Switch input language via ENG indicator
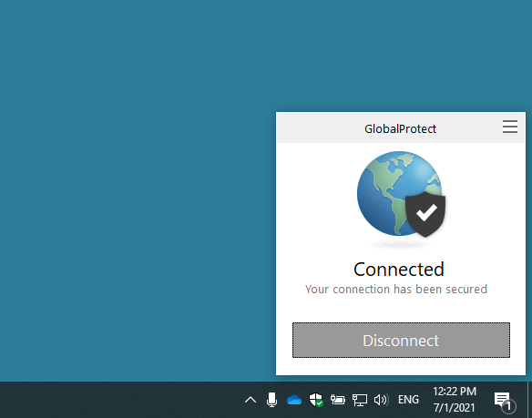The image size is (532, 418). click(408, 400)
